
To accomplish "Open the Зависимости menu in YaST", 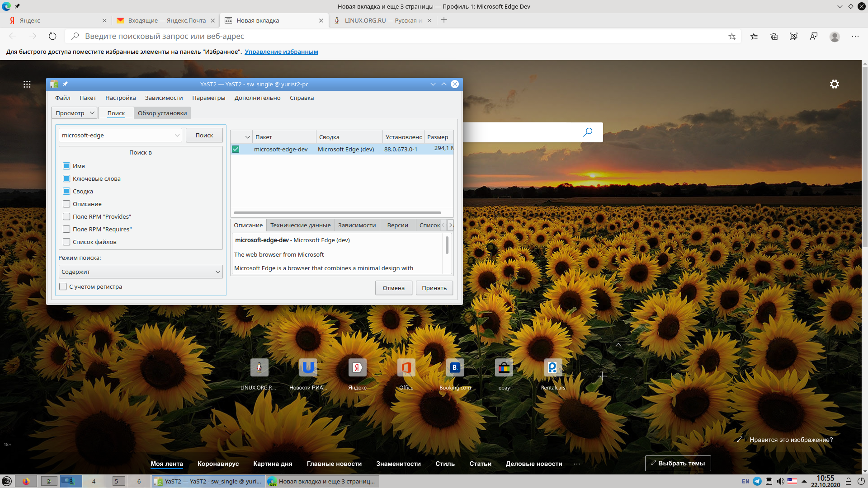I will 164,98.
